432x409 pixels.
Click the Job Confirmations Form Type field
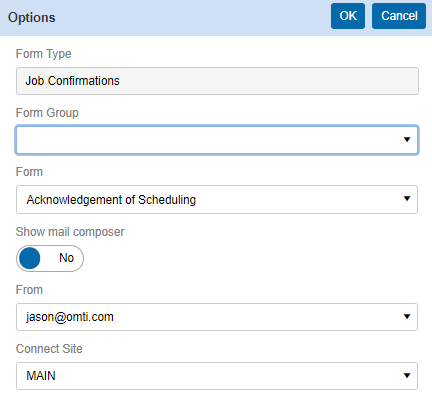click(x=217, y=81)
